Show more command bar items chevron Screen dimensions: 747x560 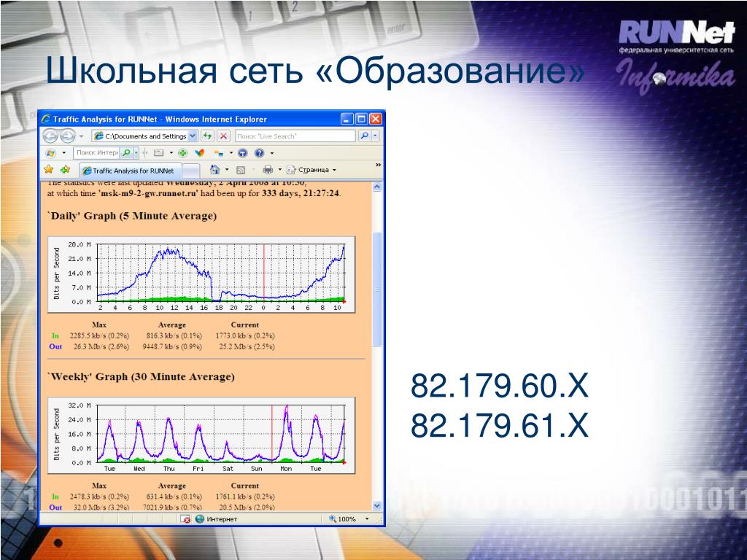[x=379, y=166]
